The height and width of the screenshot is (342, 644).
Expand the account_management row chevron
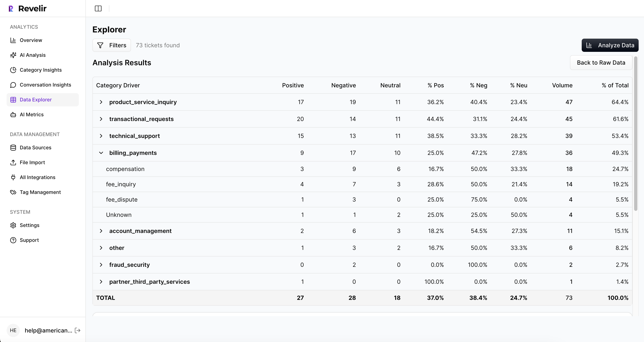[x=101, y=231]
